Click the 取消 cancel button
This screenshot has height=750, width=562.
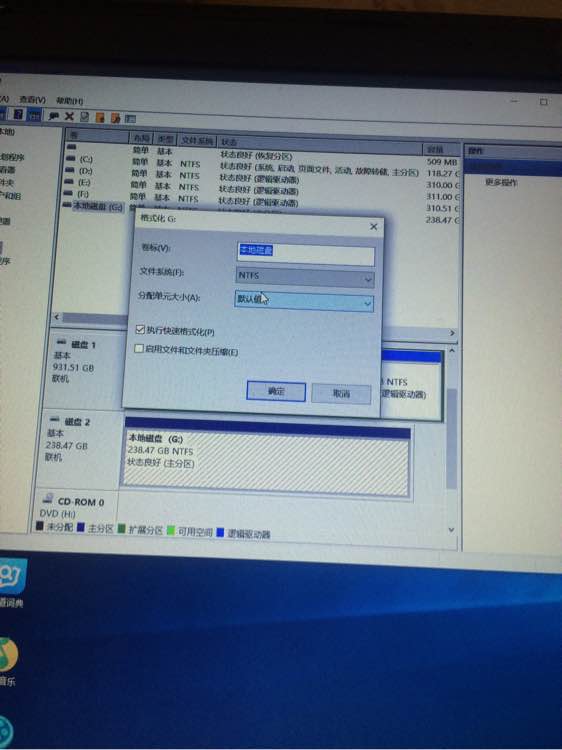341,393
